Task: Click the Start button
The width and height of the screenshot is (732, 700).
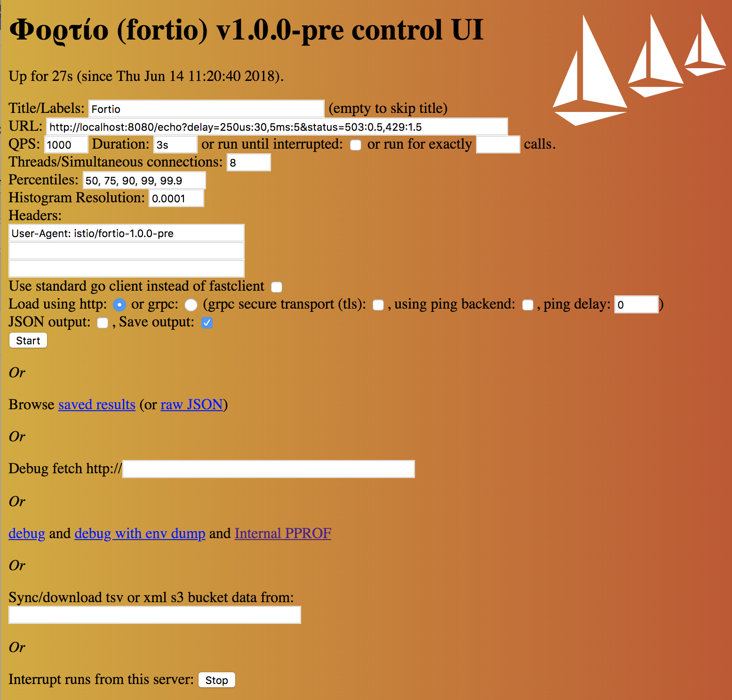Action: coord(28,341)
